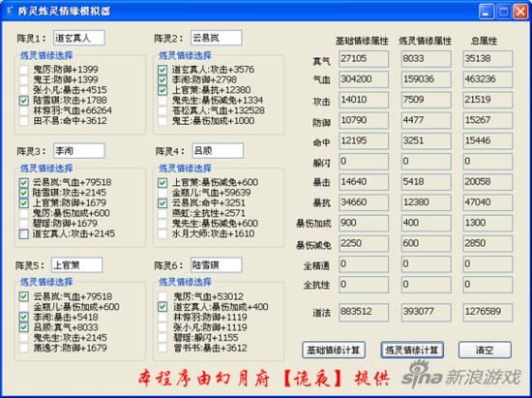Enable 金瓶儿:气血+59639 checkbox
Viewport: 532px width, 398px height.
coord(163,193)
